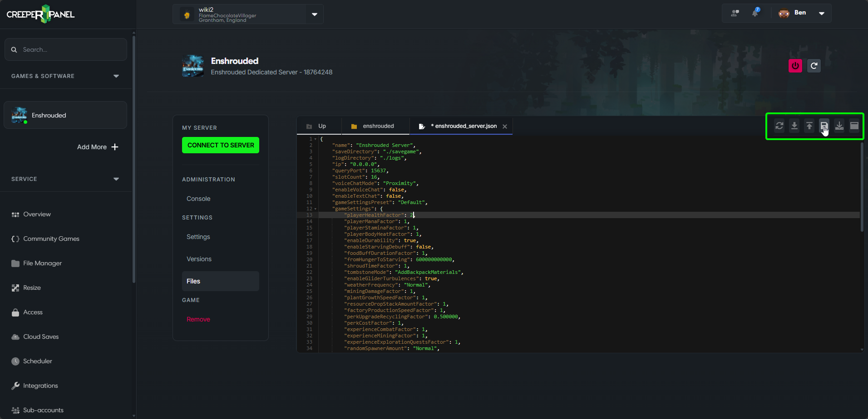868x419 pixels.
Task: Open Overview in the service sidebar
Action: click(37, 214)
